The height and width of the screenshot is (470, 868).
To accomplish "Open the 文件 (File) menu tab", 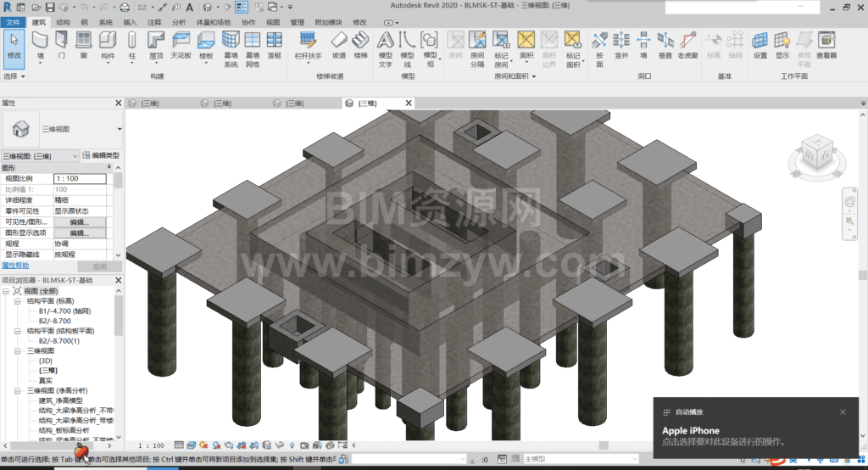I will pos(13,22).
